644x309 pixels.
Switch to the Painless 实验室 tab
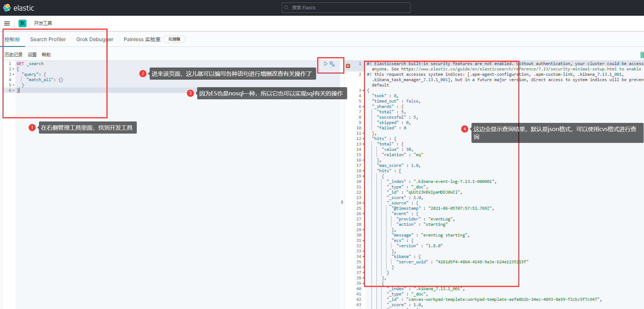coord(142,39)
